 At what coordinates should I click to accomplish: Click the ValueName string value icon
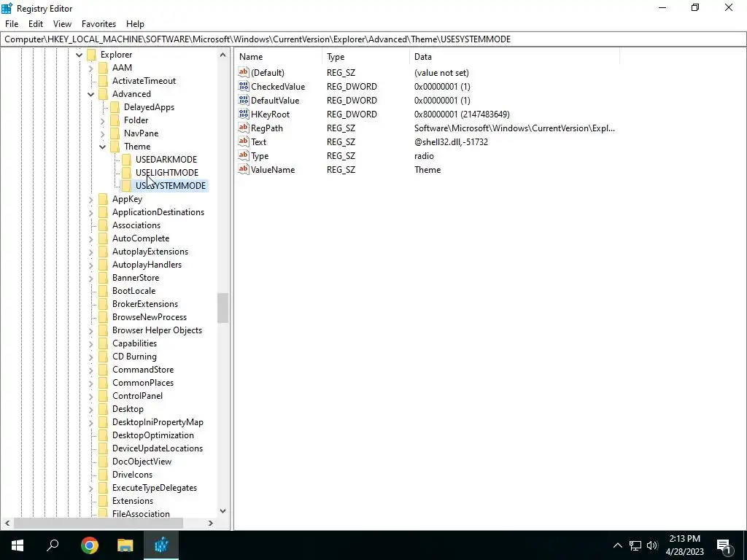244,169
